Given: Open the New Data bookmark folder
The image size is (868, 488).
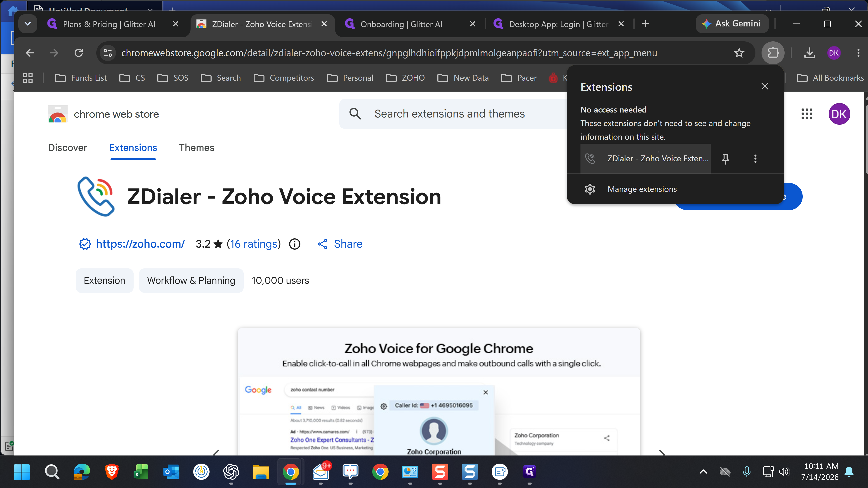Looking at the screenshot, I should 463,78.
